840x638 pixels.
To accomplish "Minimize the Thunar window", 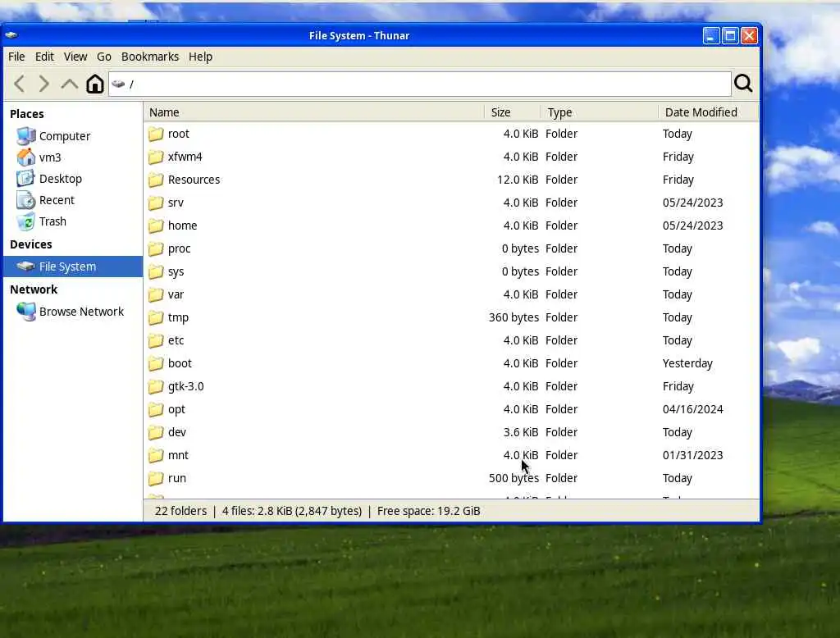I will (x=711, y=36).
